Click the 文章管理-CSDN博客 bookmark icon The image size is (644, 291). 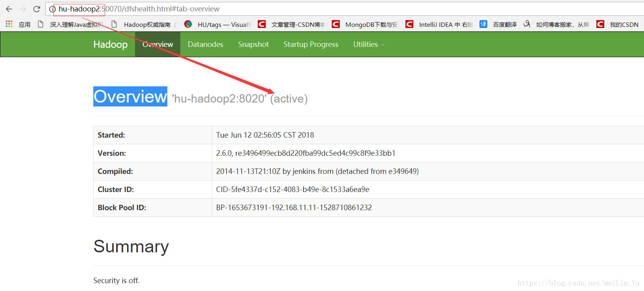tap(262, 24)
